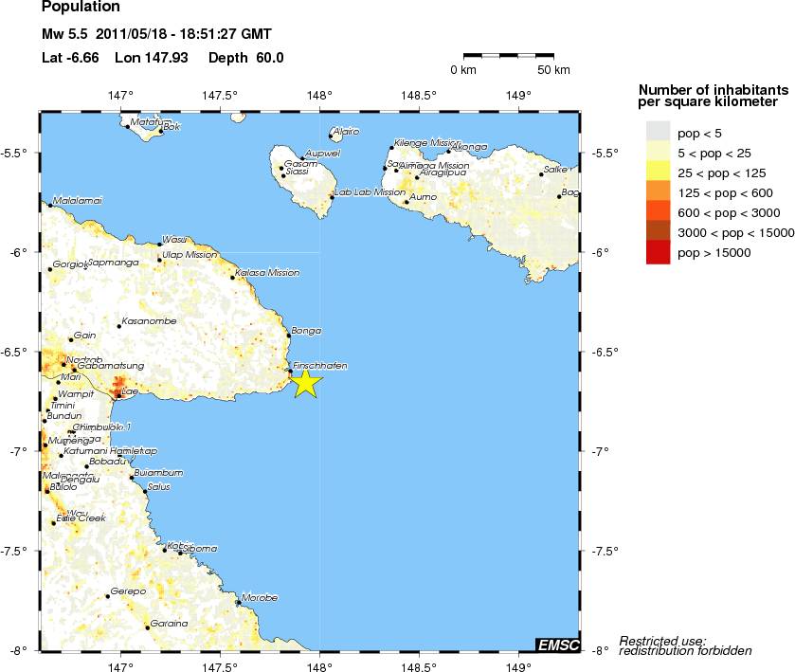Viewport: 795px width, 672px height.
Task: Select the Morobe location dot
Action: pos(238,603)
